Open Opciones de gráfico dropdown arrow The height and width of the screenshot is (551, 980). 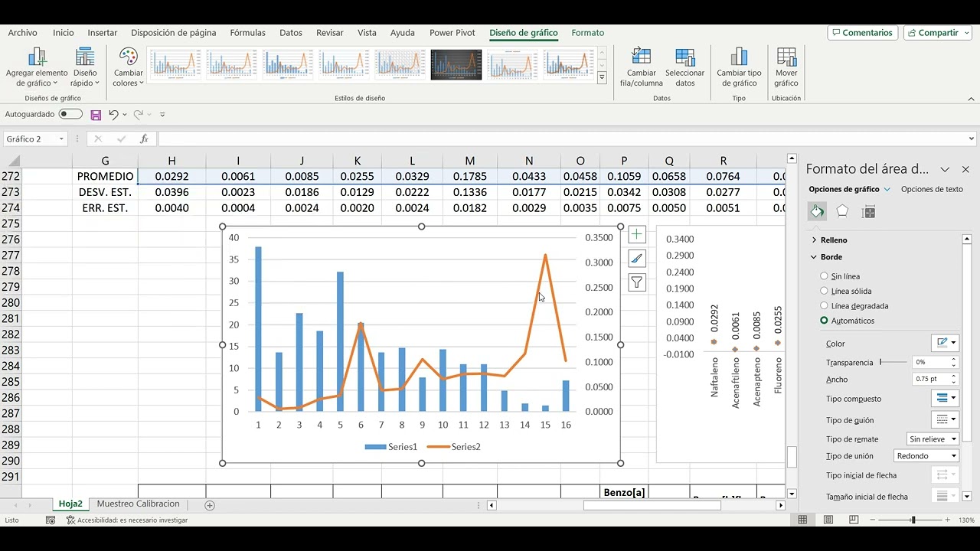pos(887,189)
